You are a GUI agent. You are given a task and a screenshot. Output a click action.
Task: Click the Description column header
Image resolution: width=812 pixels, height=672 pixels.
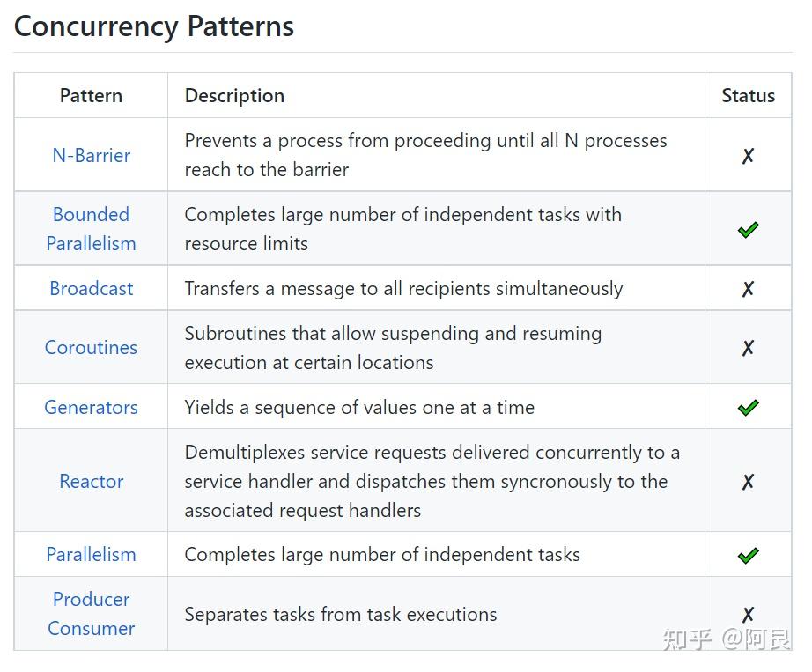pyautogui.click(x=234, y=96)
